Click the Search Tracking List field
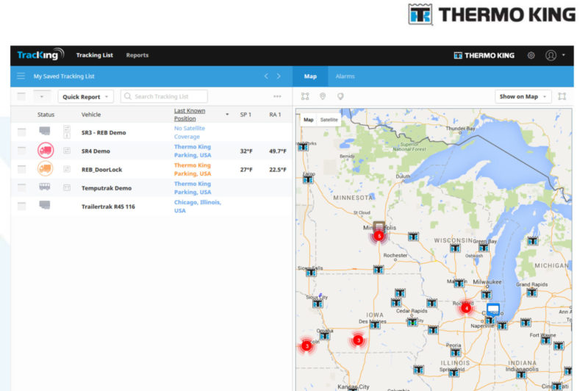 click(x=164, y=96)
